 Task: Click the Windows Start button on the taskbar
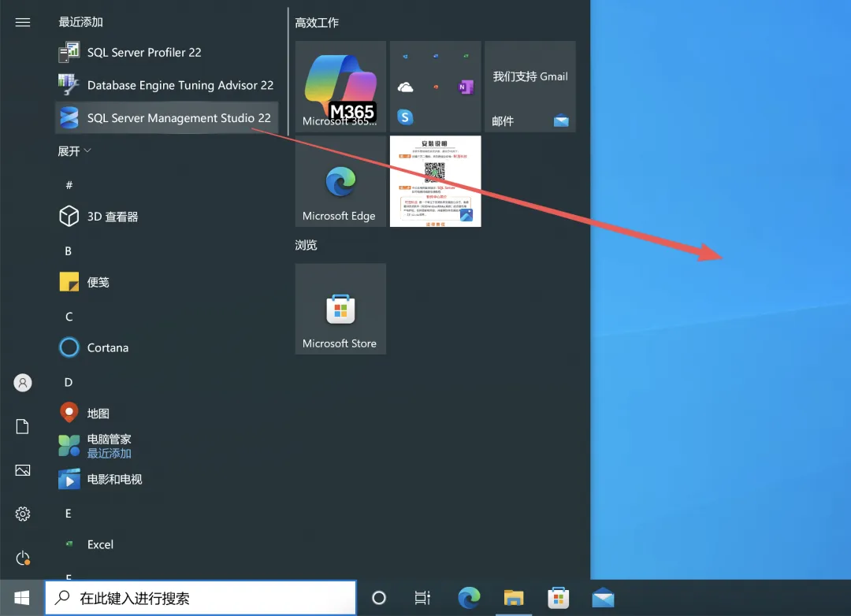click(22, 598)
